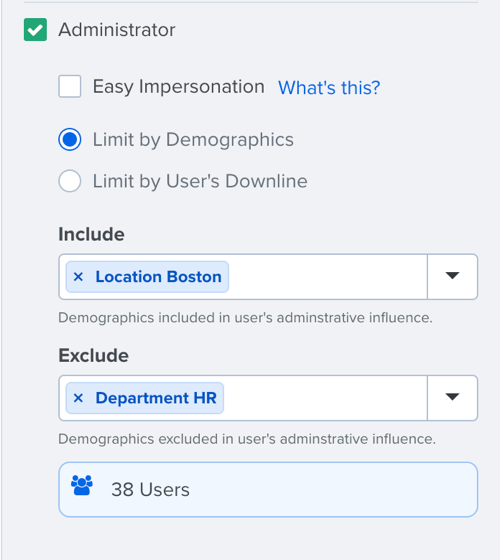This screenshot has width=500, height=560.
Task: Expand the Exclude demographics dropdown arrow
Action: (452, 397)
